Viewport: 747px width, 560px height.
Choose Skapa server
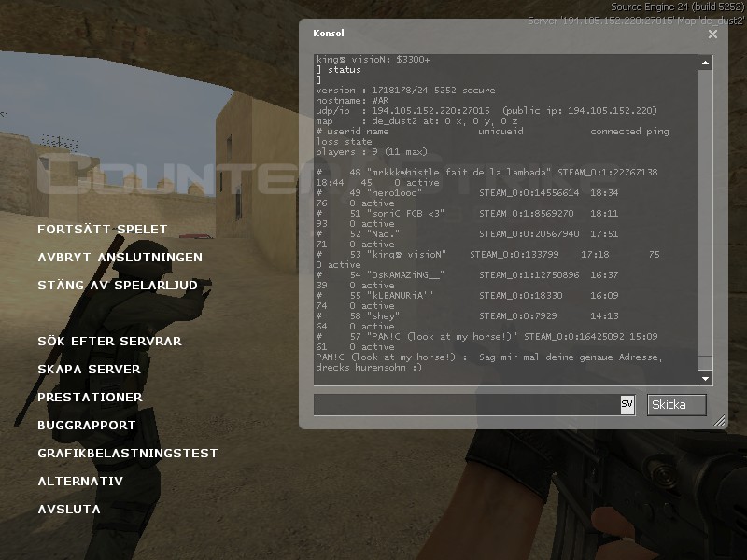point(89,369)
